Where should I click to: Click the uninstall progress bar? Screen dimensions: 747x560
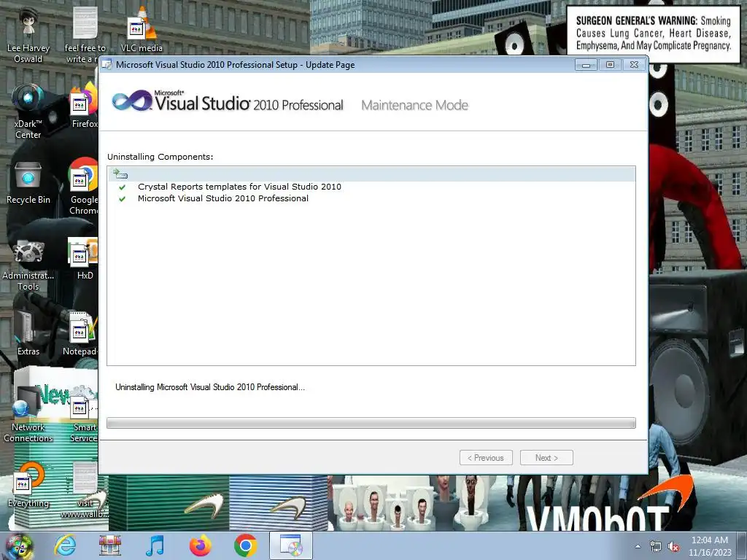[371, 423]
